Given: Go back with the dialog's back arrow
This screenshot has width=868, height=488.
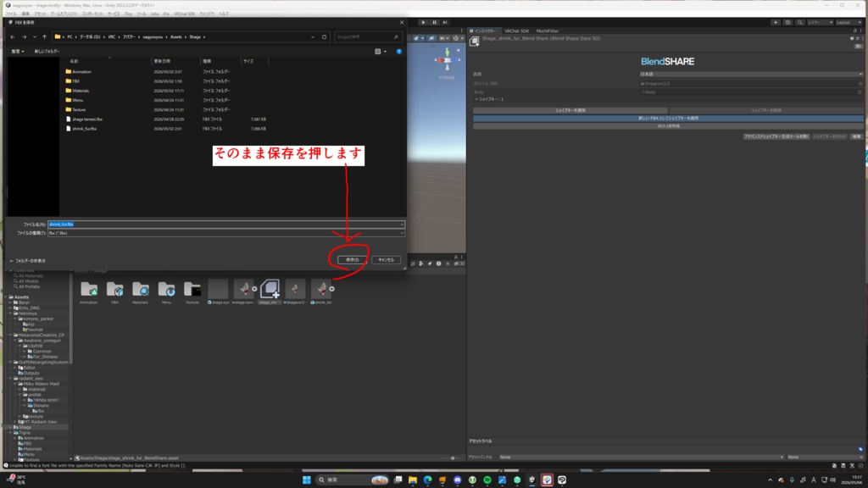Looking at the screenshot, I should click(x=13, y=37).
